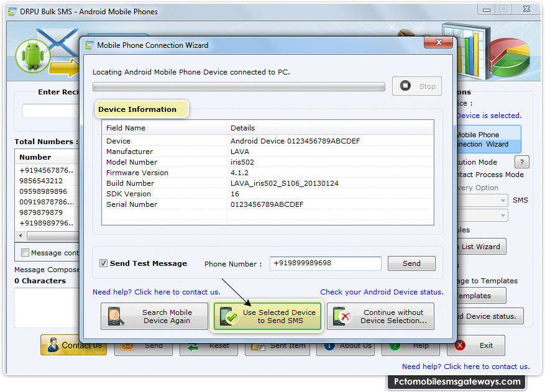545x392 pixels.
Task: Click the Device status button in the main window
Action: 490,316
